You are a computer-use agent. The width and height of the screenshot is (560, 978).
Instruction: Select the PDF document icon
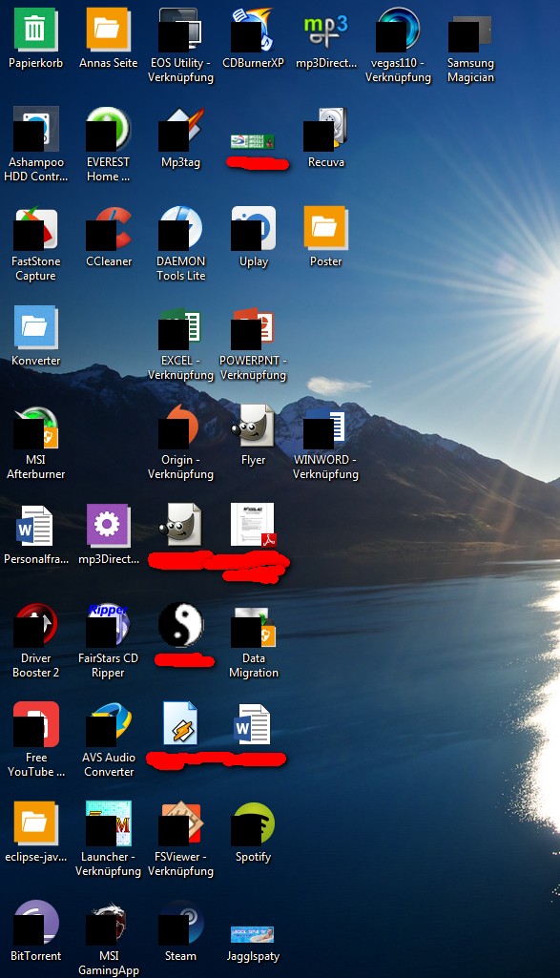[253, 525]
